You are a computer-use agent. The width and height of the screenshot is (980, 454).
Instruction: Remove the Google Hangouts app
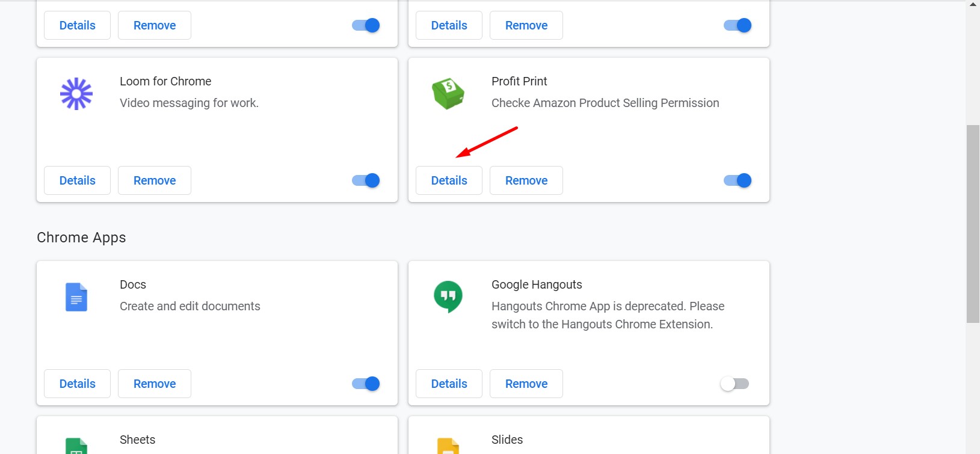tap(526, 384)
